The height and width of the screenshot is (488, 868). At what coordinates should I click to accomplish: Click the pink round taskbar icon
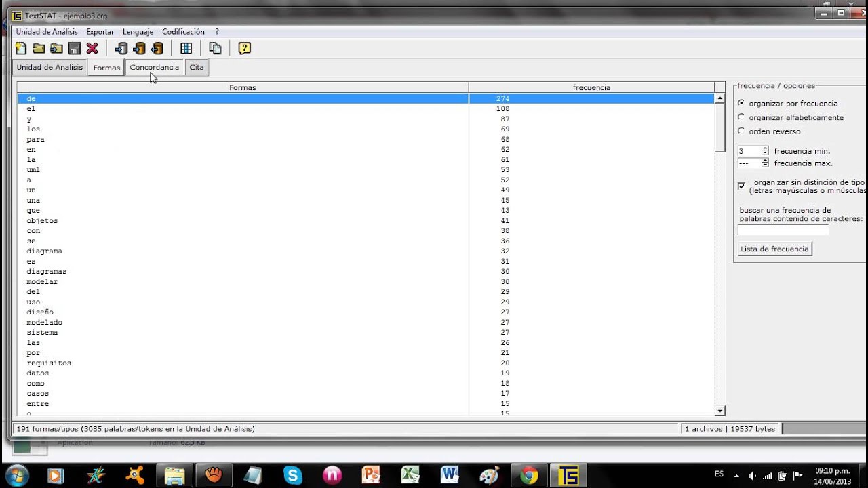pos(332,476)
